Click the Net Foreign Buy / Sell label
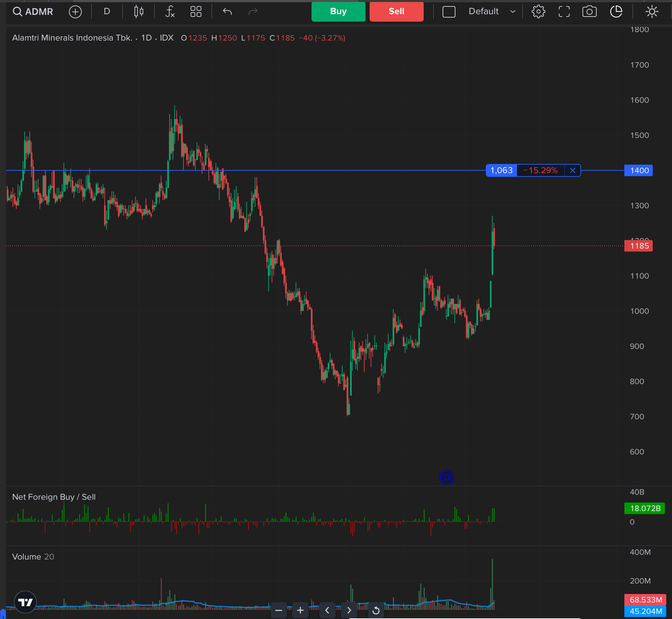Viewport: 672px width, 619px height. (x=54, y=497)
